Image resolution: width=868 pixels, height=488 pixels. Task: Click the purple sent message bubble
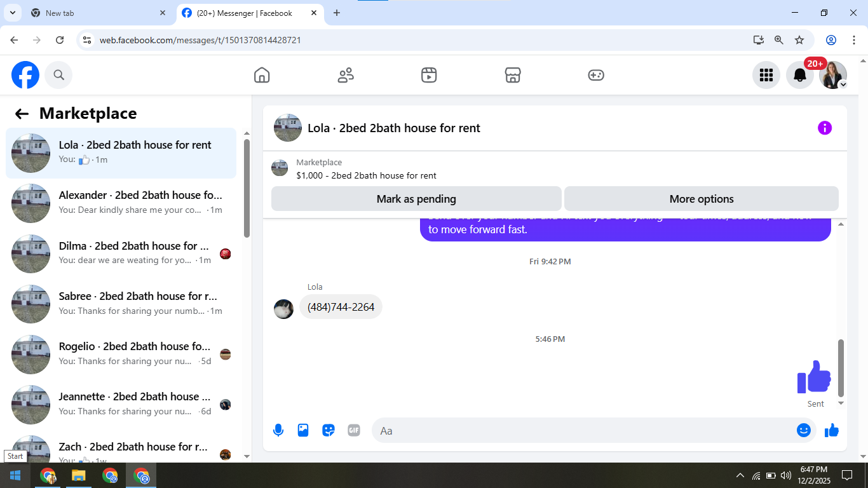[x=625, y=229]
